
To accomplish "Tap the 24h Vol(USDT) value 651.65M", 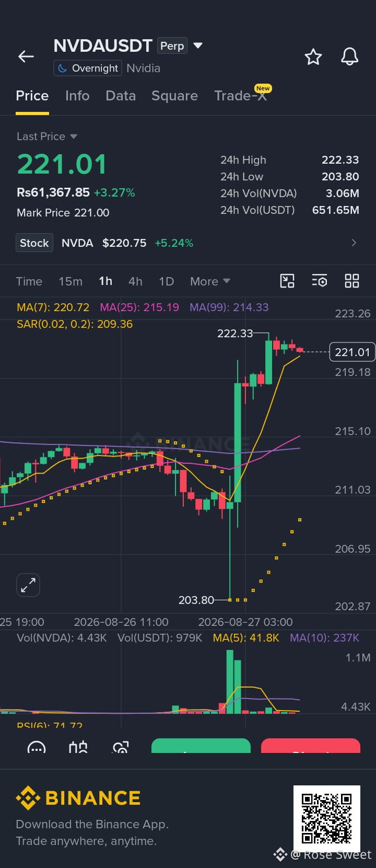I will (x=335, y=210).
